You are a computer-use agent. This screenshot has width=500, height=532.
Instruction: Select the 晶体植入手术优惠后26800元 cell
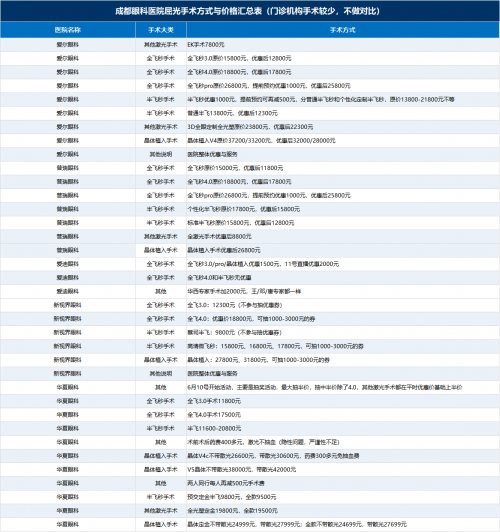tap(343, 250)
